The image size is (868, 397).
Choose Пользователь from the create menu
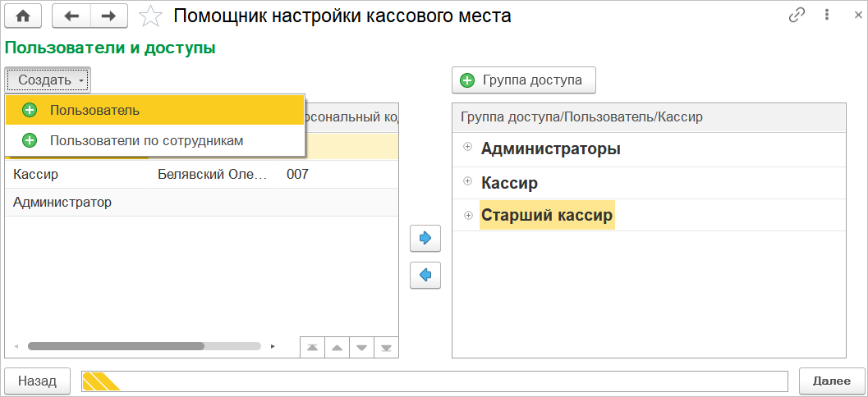pos(94,110)
